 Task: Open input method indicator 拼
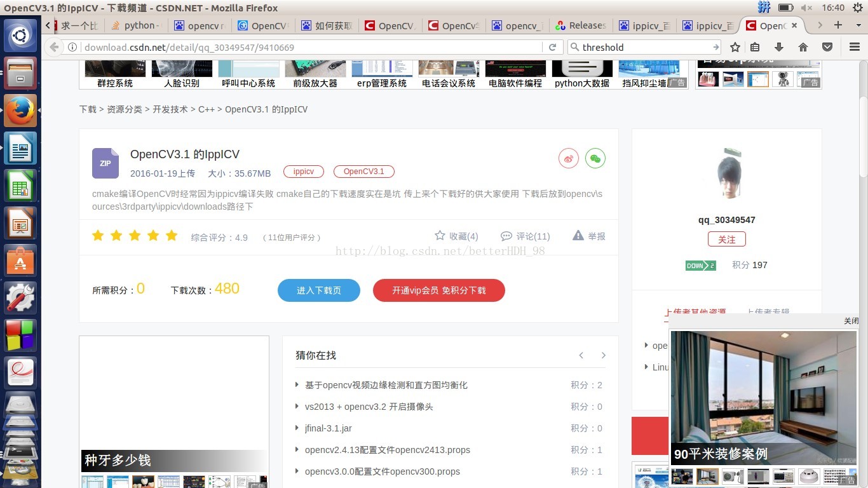point(764,8)
